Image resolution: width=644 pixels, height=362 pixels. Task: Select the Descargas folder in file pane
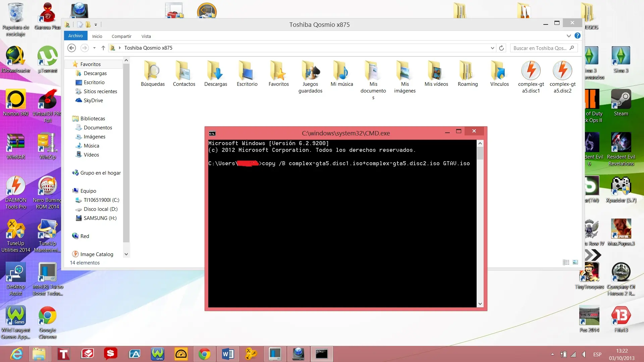(x=216, y=74)
